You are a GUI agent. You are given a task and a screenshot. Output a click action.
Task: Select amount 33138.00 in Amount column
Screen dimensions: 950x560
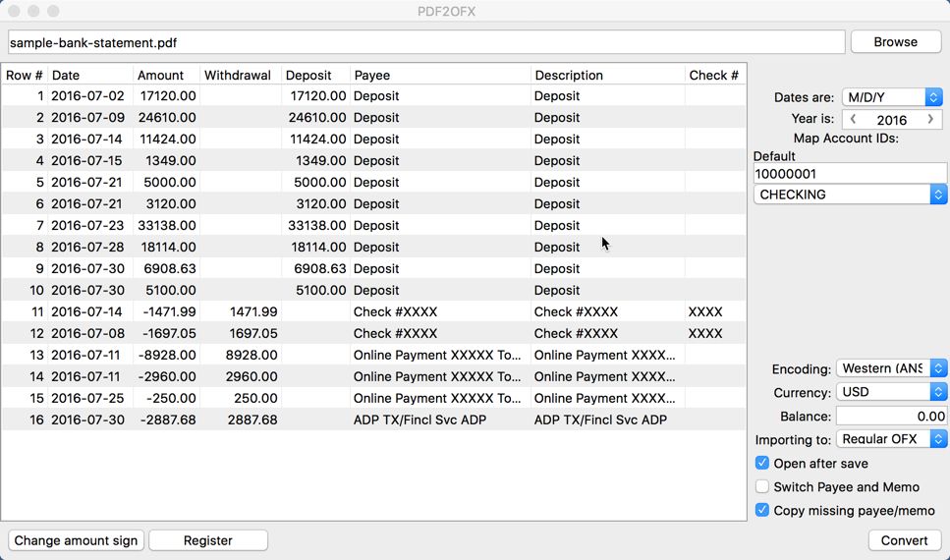[167, 225]
